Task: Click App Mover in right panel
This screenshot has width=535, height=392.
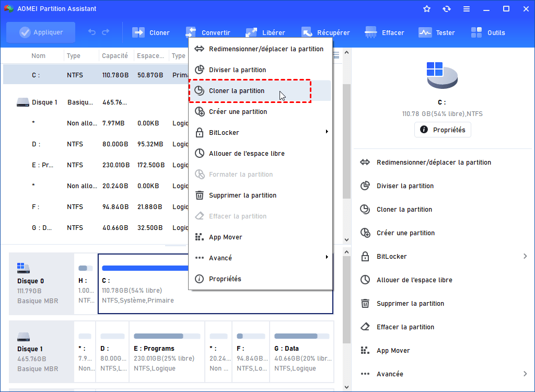Action: click(x=393, y=350)
